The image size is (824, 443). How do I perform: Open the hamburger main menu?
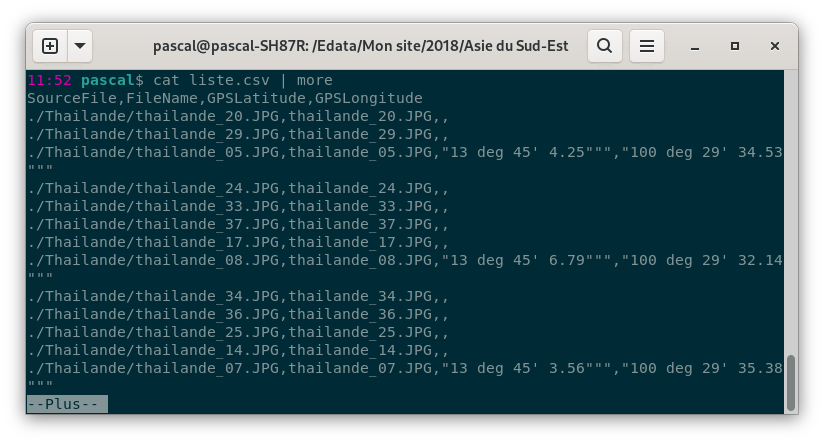(647, 46)
